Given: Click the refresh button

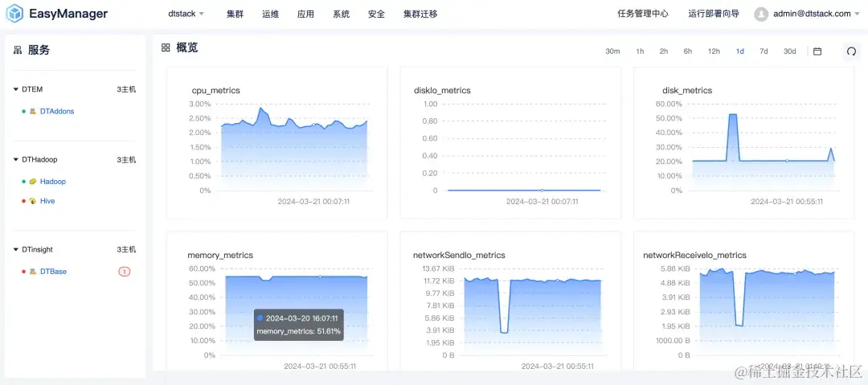Looking at the screenshot, I should 851,51.
